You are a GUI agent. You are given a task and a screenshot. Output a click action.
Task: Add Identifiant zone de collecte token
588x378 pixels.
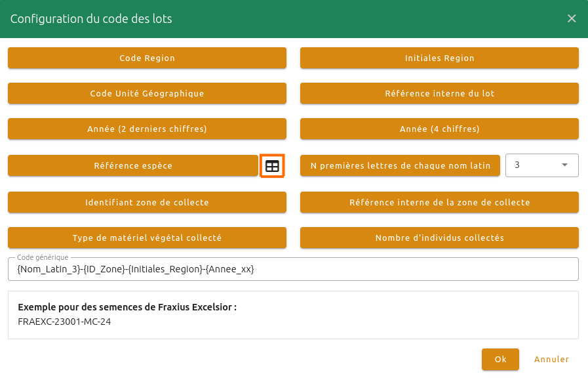pos(147,202)
